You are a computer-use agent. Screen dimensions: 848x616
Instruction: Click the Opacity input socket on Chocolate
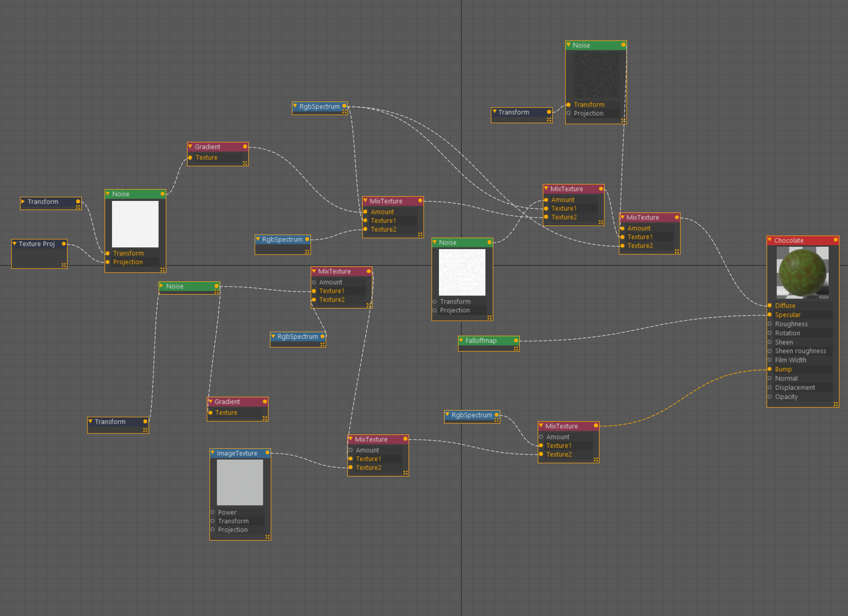point(770,397)
